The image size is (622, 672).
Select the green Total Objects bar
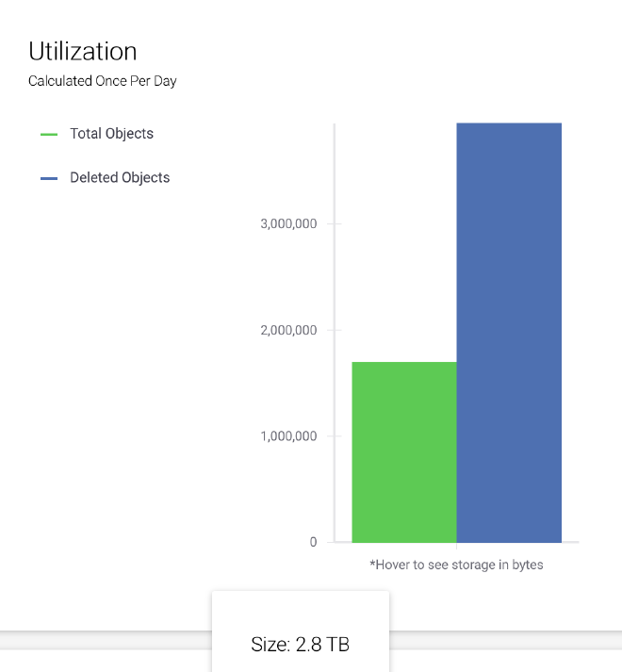click(x=404, y=452)
